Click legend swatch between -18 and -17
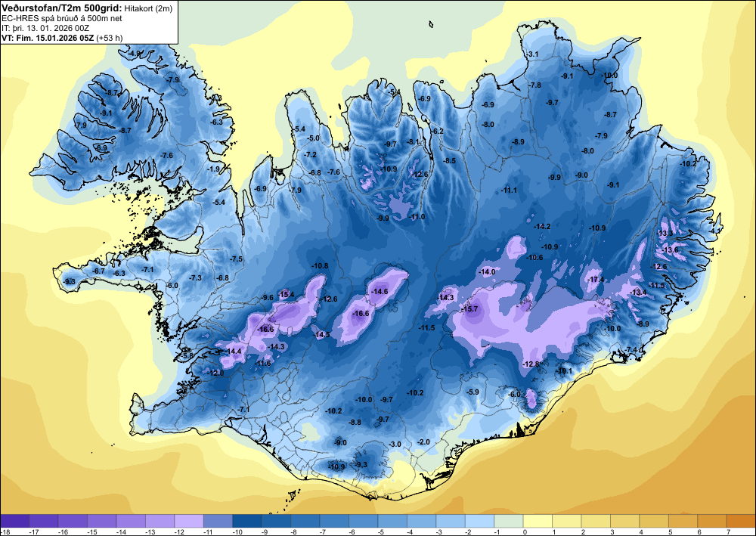This screenshot has height=536, width=756. [x=15, y=521]
